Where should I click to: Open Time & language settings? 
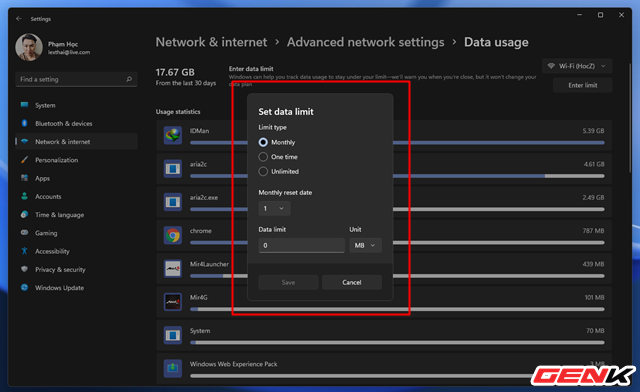(76, 215)
